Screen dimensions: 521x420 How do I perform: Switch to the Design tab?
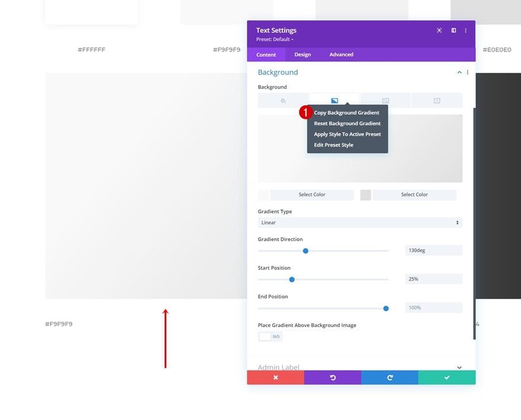pos(303,54)
